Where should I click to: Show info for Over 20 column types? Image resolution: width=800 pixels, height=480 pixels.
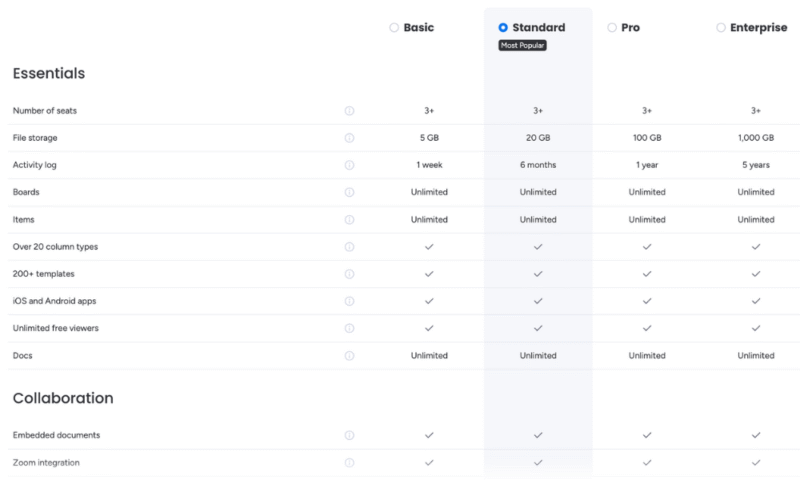[x=350, y=246]
